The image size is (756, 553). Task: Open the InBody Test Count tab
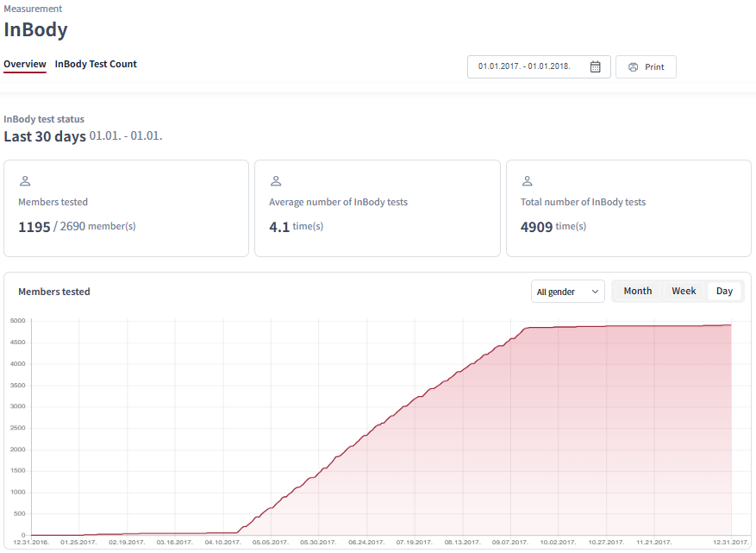pyautogui.click(x=96, y=64)
